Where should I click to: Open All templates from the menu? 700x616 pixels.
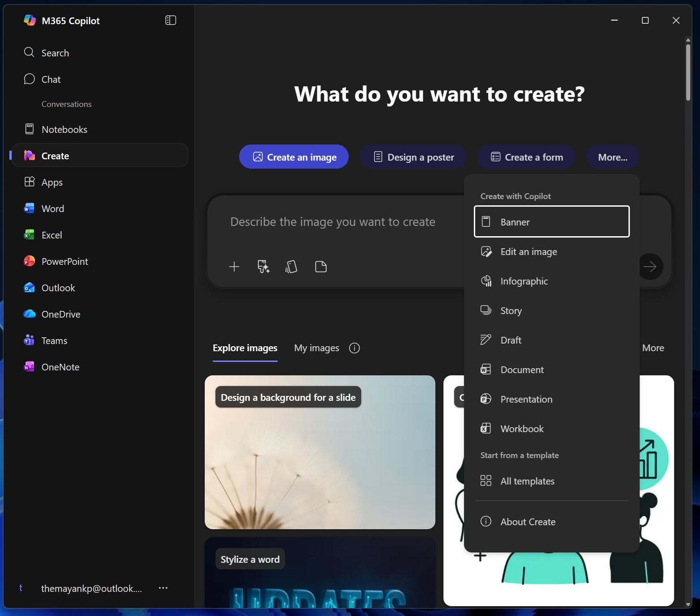pyautogui.click(x=527, y=481)
